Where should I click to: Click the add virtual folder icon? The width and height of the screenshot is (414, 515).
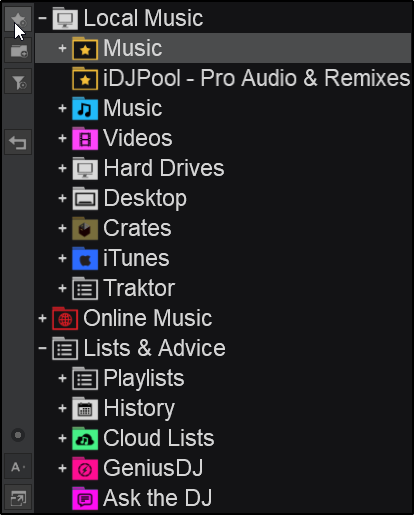click(18, 51)
